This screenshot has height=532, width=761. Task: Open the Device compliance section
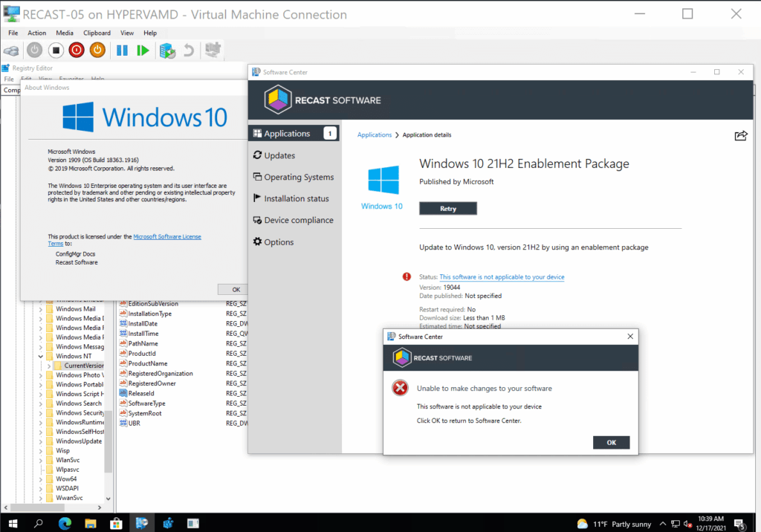tap(297, 220)
